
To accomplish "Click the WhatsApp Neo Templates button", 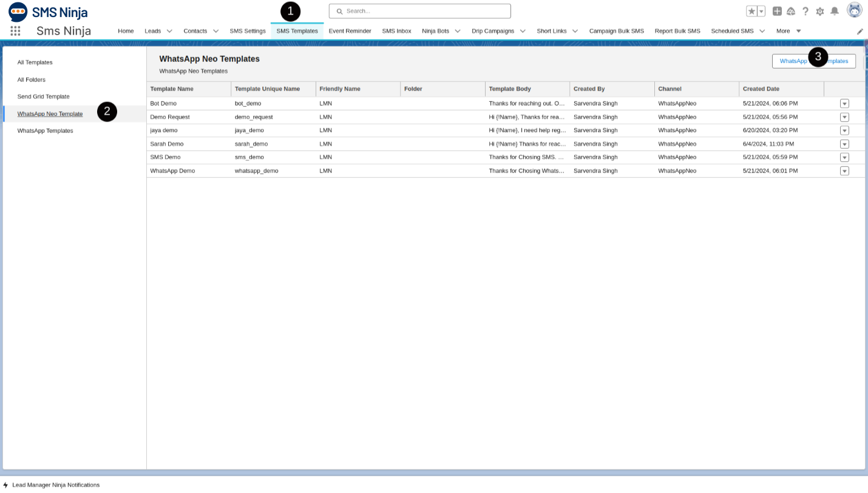I will 814,61.
